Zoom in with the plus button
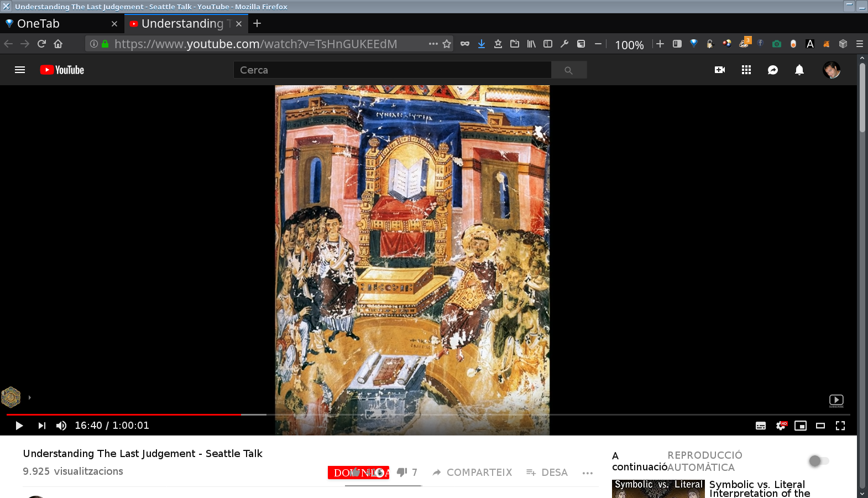The width and height of the screenshot is (868, 498). pos(660,44)
